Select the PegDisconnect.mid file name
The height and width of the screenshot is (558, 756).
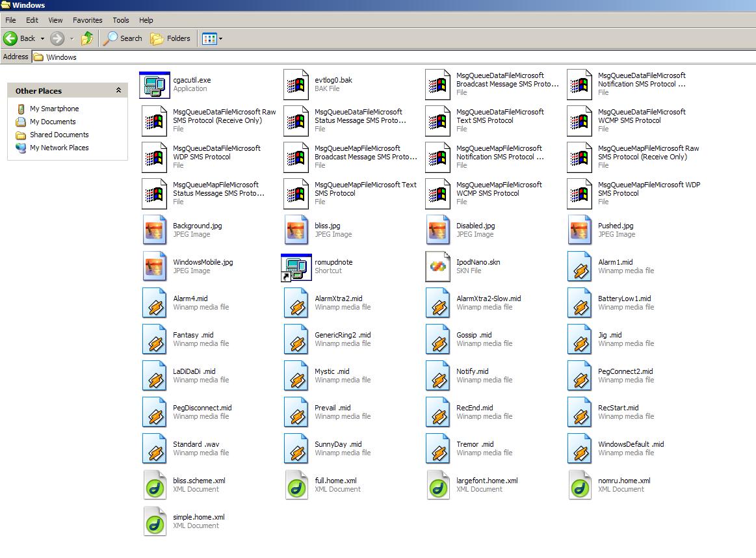click(202, 408)
